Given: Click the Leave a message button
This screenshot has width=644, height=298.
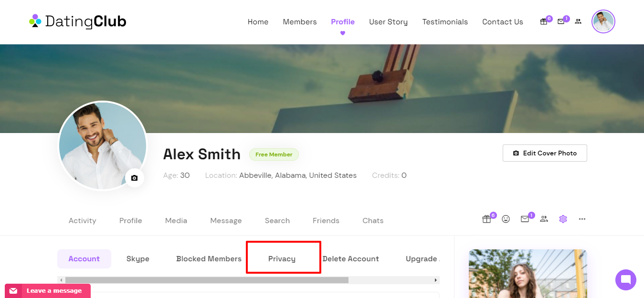Looking at the screenshot, I should pyautogui.click(x=48, y=291).
